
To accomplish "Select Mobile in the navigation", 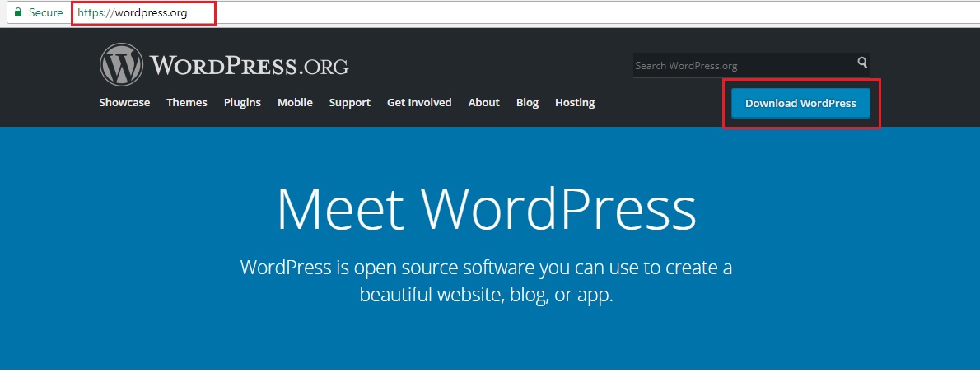I will click(x=295, y=103).
